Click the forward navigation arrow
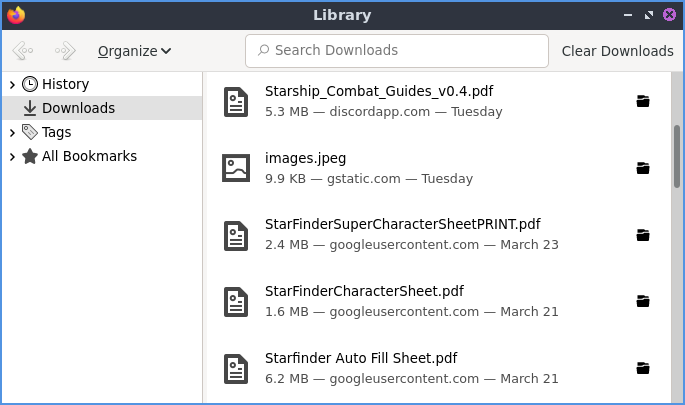Viewport: 685px width, 405px height. point(65,51)
